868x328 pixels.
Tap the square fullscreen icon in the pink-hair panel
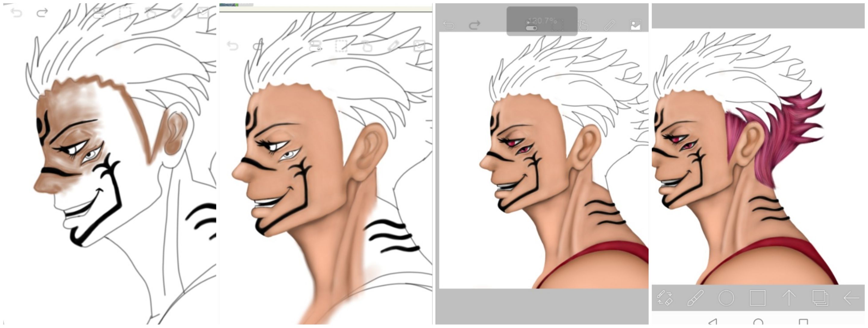(757, 298)
